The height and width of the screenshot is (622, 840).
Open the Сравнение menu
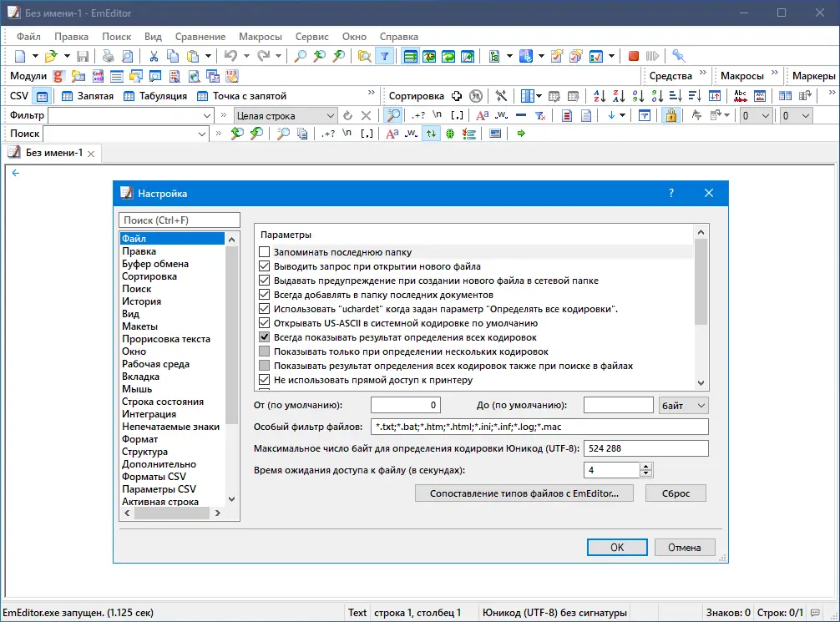(200, 37)
